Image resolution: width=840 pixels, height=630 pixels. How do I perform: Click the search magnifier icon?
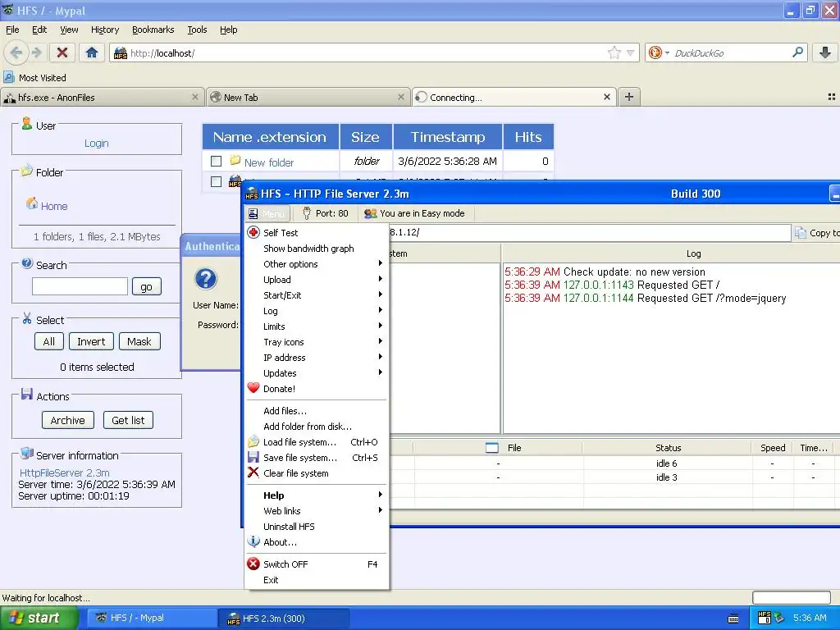click(797, 52)
